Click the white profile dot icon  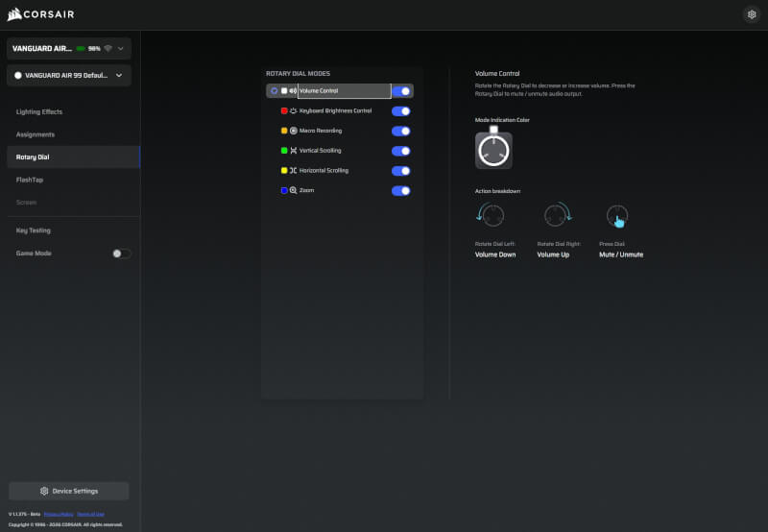coord(18,76)
